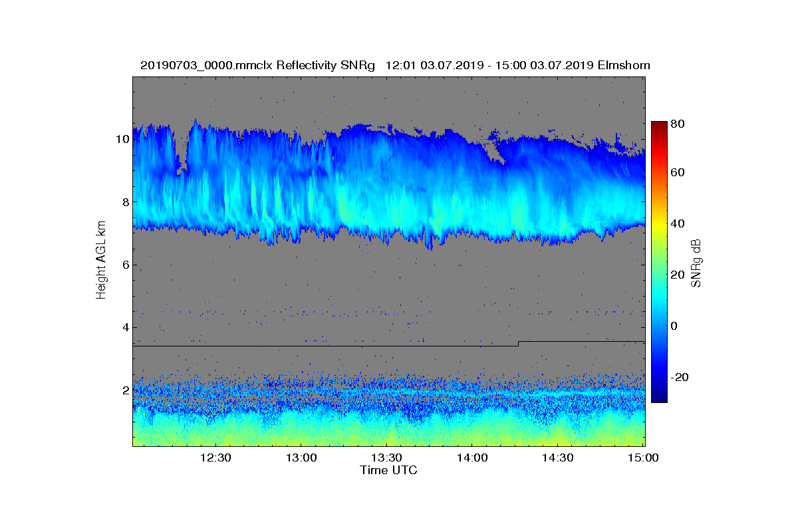Click the colorbar value -20
The width and height of the screenshot is (798, 532).
[x=680, y=377]
